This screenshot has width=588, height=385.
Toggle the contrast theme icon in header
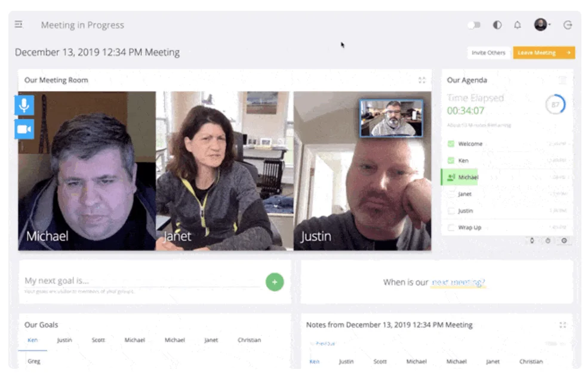click(497, 25)
